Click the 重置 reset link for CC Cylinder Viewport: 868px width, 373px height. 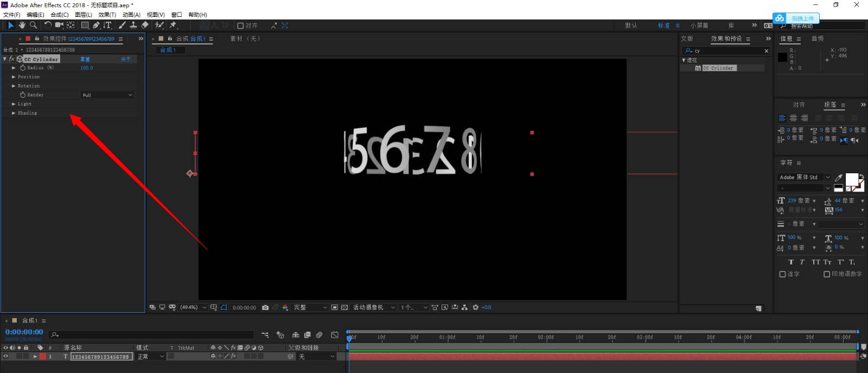point(85,59)
